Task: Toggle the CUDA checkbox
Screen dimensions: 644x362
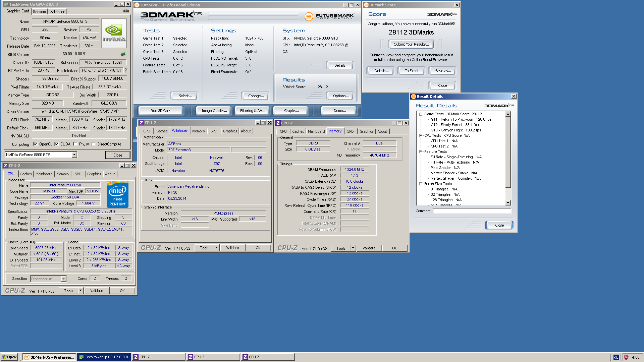Action: 56,144
